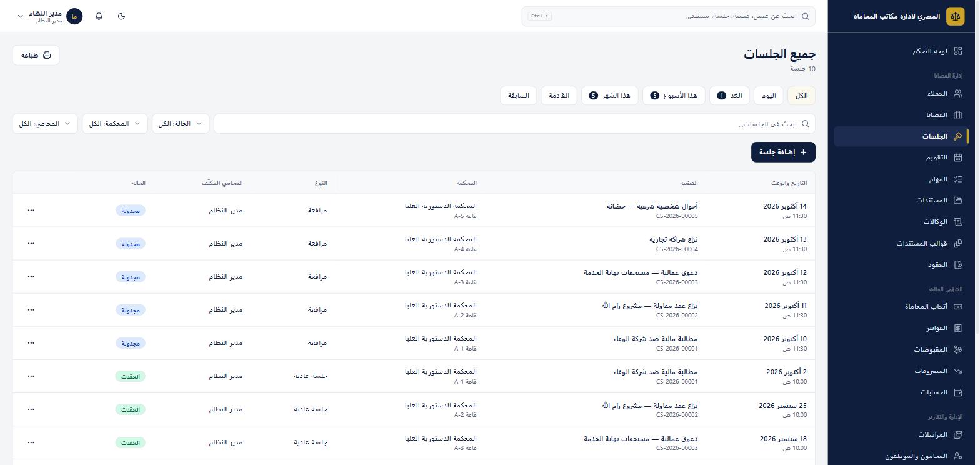Image resolution: width=980 pixels, height=465 pixels.
Task: Select the الجلسات gavel icon in sidebar
Action: tap(957, 136)
